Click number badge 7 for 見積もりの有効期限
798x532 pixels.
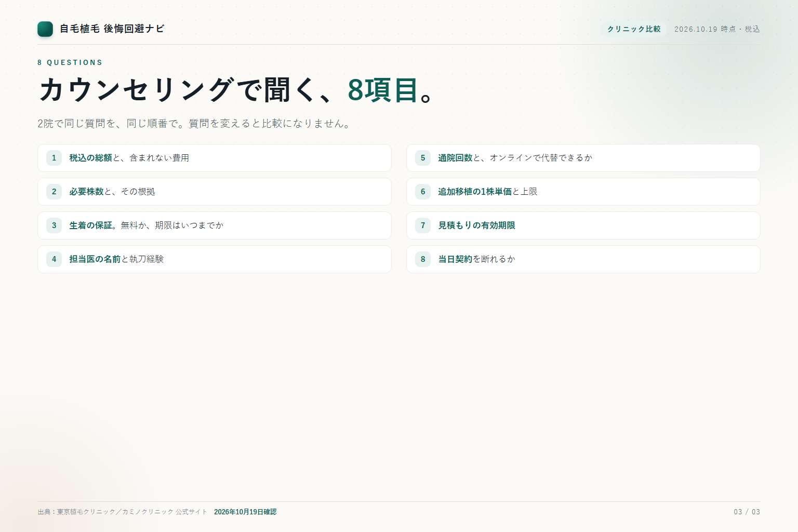tap(423, 225)
